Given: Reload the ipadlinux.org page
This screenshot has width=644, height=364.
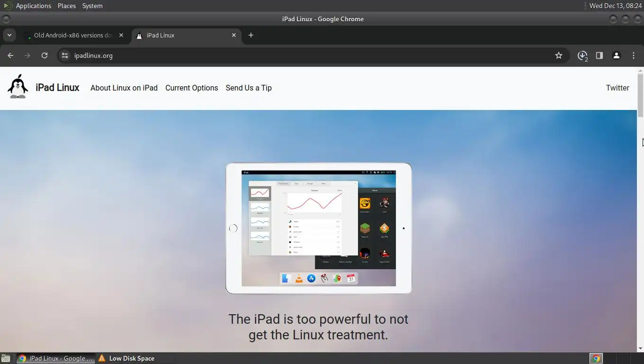Looking at the screenshot, I should point(45,55).
